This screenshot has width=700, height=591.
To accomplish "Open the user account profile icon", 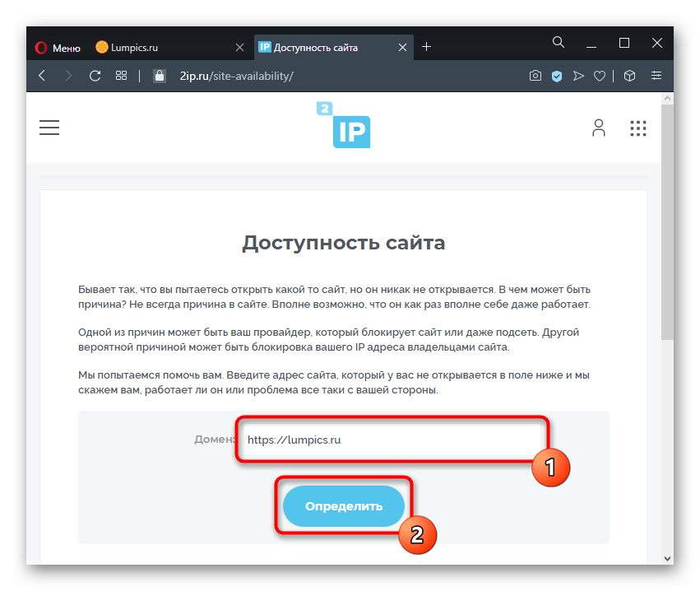I will (599, 128).
